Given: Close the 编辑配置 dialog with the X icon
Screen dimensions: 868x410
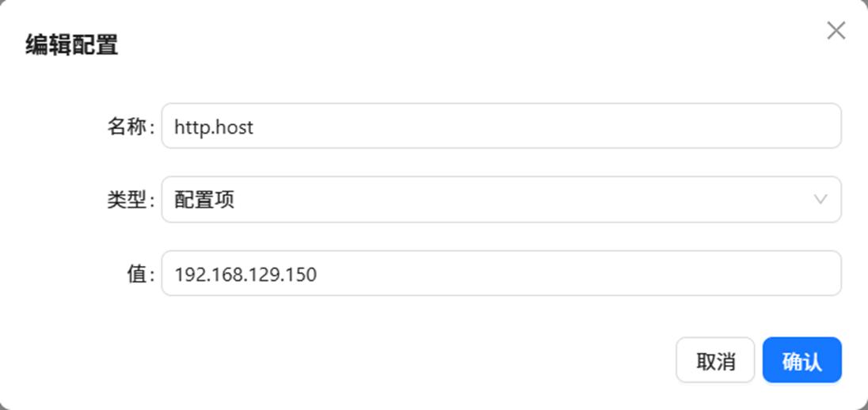Looking at the screenshot, I should coord(836,31).
